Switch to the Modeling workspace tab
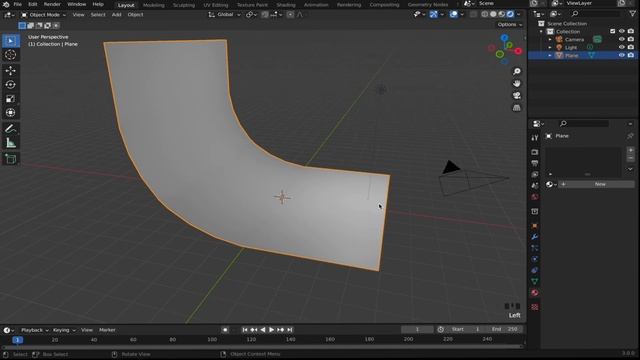This screenshot has height=360, width=640. pos(153,5)
